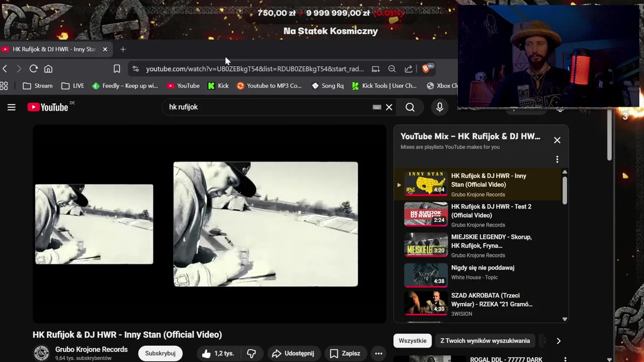
Task: Open Kick bookmark
Action: coord(218,86)
